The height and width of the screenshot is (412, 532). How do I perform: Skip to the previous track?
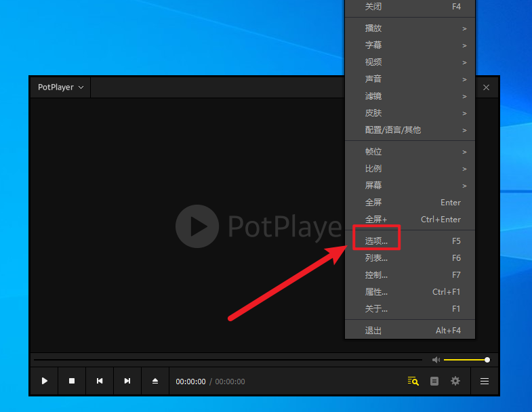click(x=100, y=381)
